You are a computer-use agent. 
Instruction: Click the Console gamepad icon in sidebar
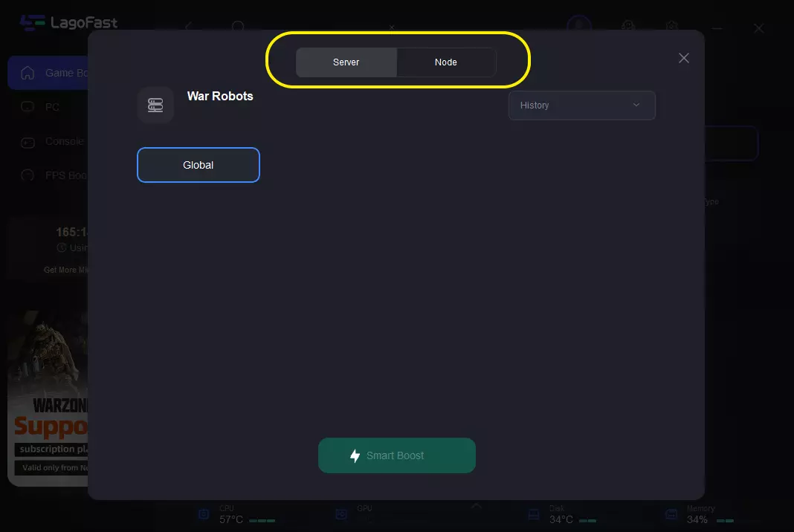pos(28,143)
